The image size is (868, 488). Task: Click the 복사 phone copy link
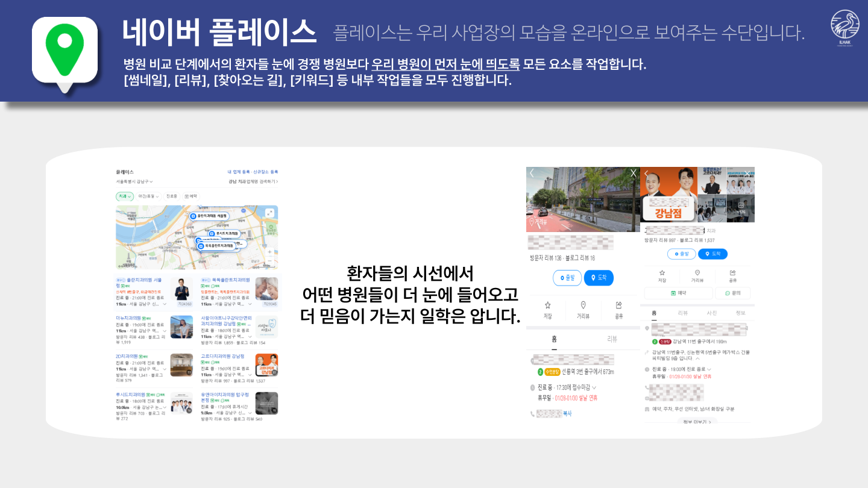click(x=567, y=414)
